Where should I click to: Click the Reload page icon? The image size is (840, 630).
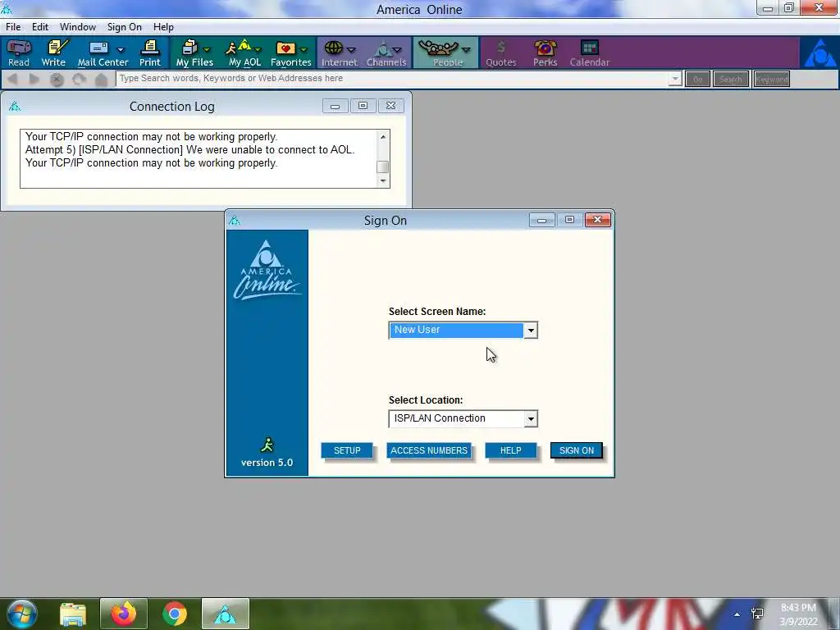[80, 80]
